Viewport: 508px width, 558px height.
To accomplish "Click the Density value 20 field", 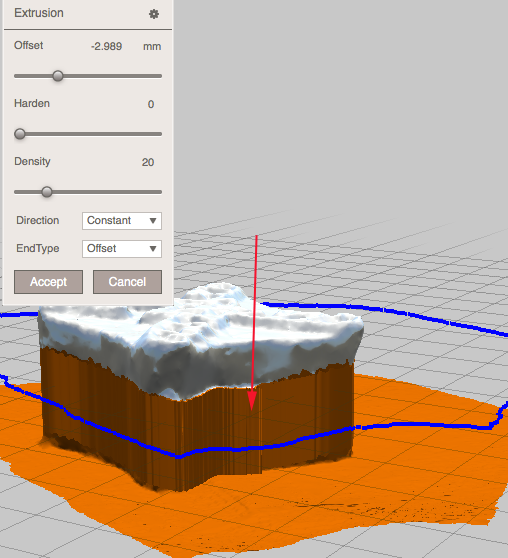I will pos(148,162).
